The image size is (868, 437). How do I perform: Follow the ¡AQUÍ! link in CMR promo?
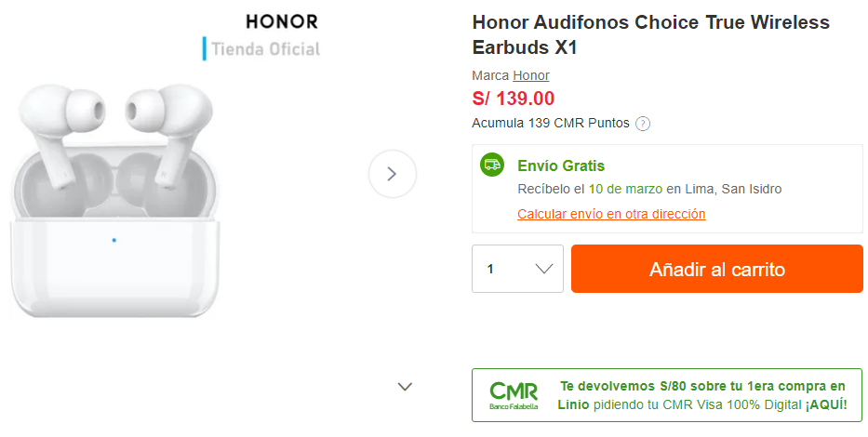(826, 404)
